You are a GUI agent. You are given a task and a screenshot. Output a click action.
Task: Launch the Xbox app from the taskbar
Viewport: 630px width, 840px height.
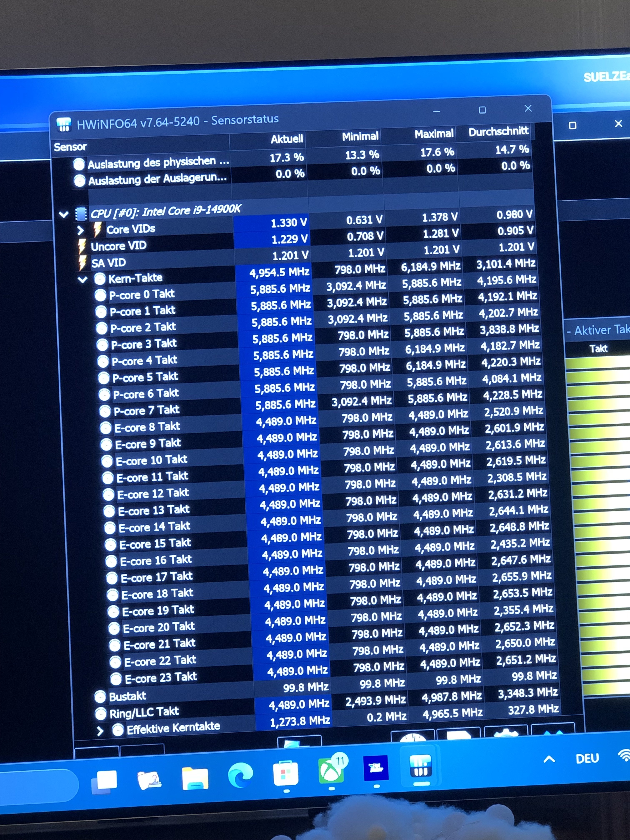point(331,772)
